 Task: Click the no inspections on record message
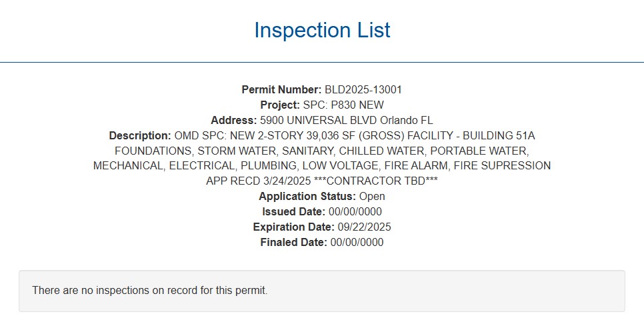click(150, 291)
